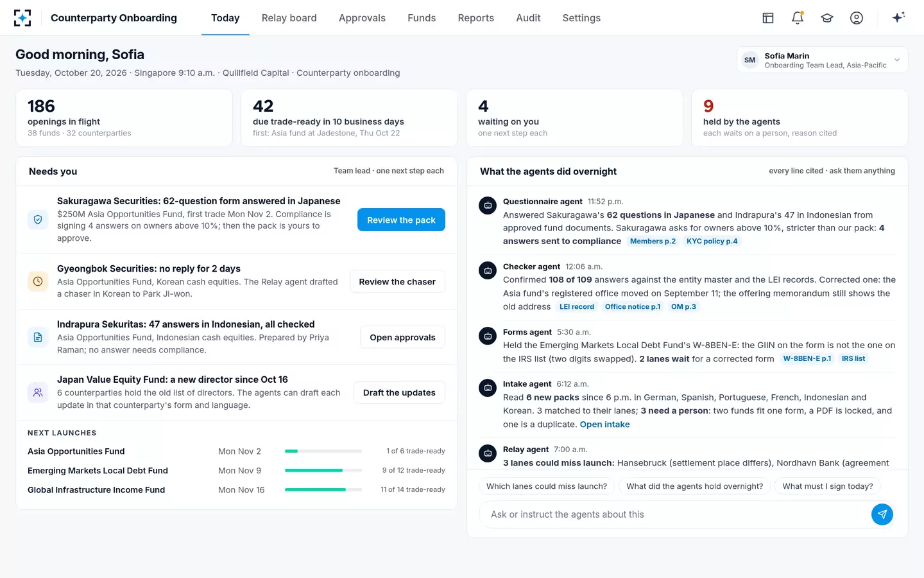This screenshot has width=924, height=578.
Task: Open the notifications bell
Action: click(798, 18)
